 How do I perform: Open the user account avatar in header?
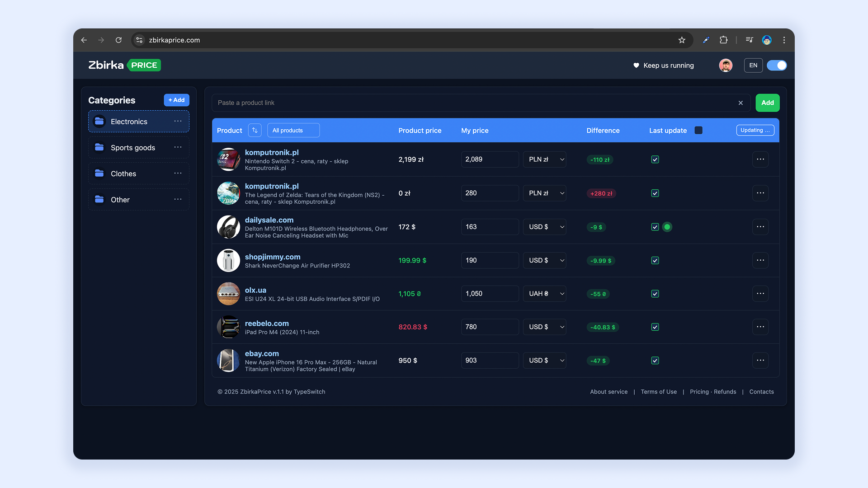point(726,65)
